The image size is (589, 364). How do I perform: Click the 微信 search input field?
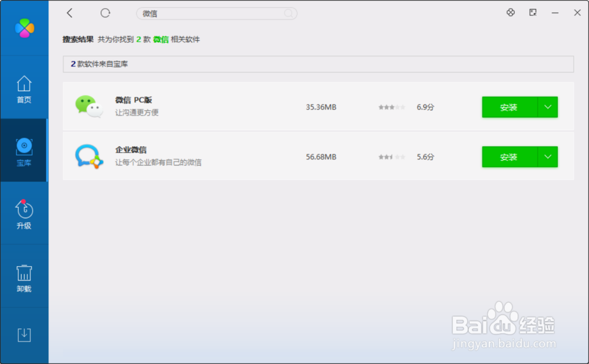pos(217,13)
